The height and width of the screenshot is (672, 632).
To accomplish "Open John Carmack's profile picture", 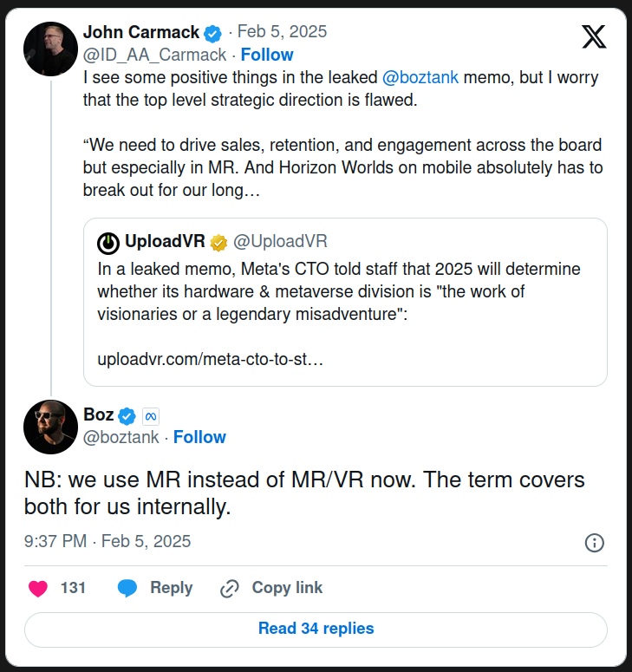I will (50, 49).
